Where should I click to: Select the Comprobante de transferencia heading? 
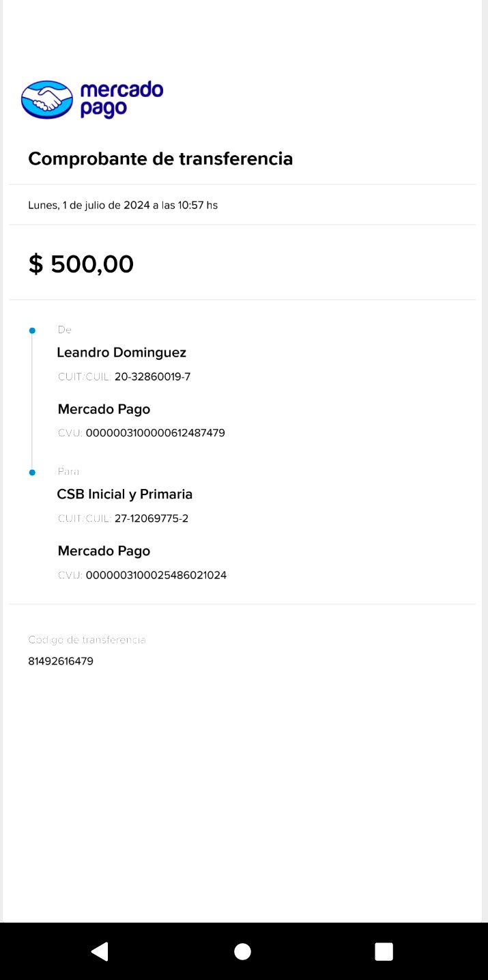(x=160, y=158)
